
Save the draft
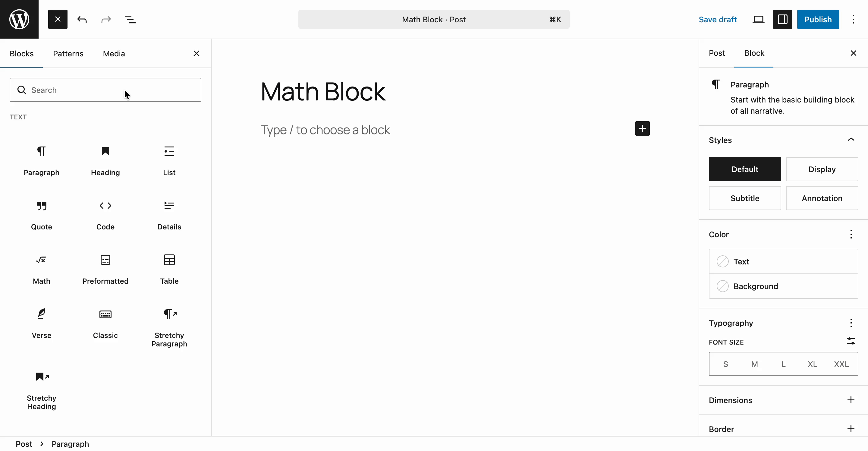(717, 19)
